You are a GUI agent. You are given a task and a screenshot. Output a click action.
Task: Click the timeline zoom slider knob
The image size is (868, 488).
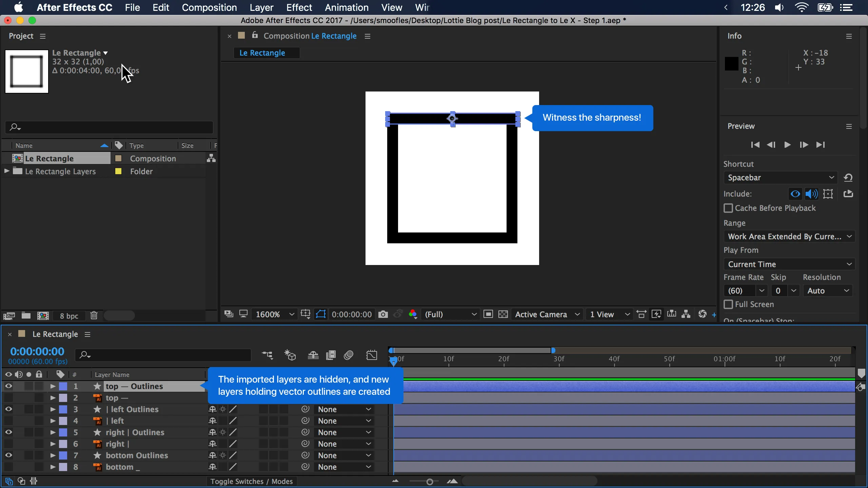coord(430,482)
